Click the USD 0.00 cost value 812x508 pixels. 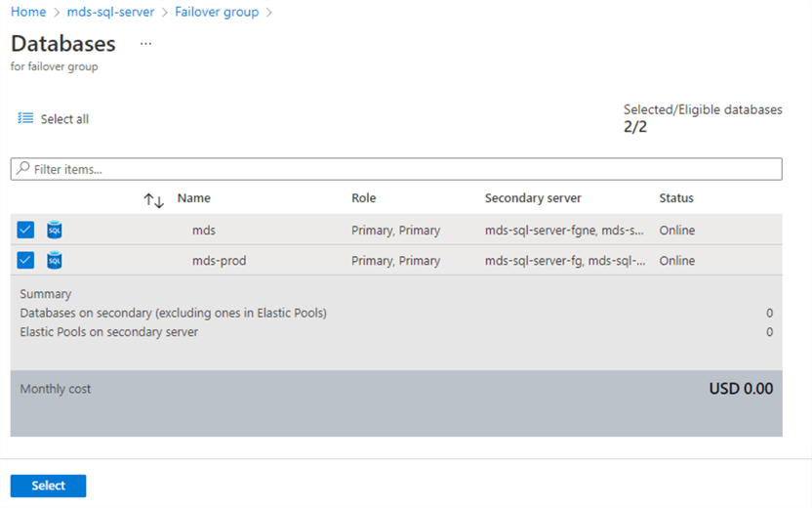[741, 388]
